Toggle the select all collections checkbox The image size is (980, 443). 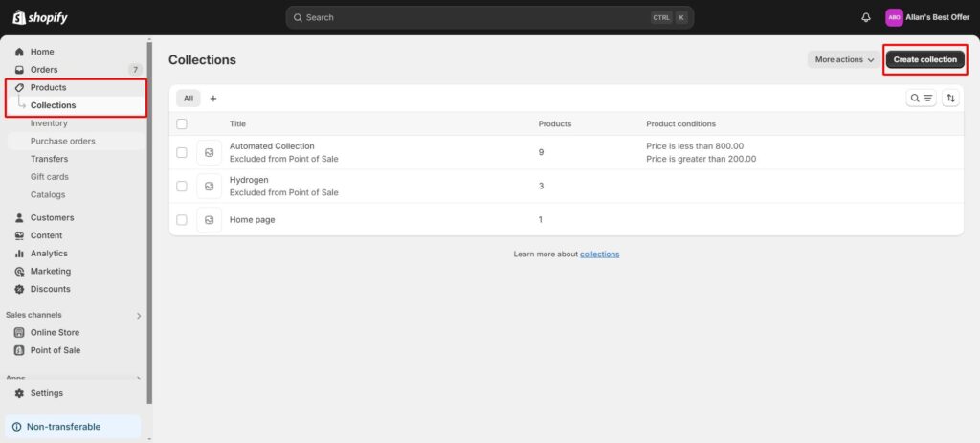pos(182,123)
